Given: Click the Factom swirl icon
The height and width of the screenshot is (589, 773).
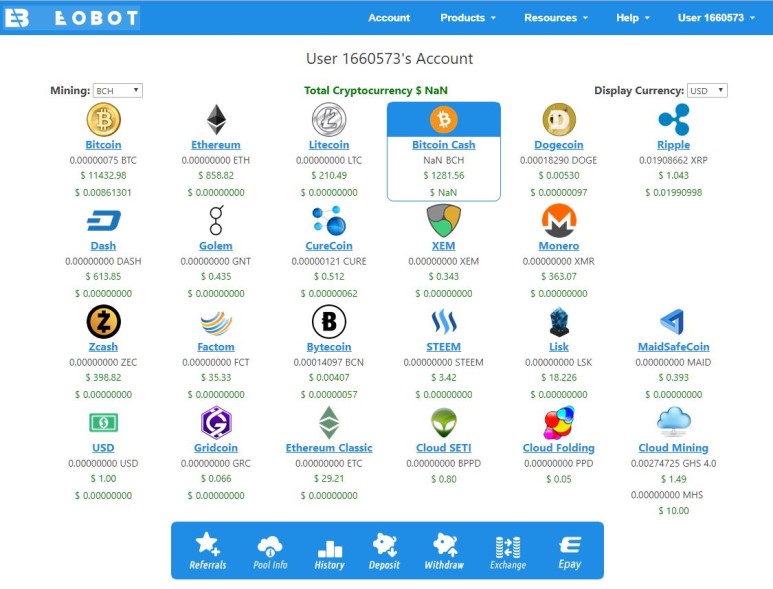Looking at the screenshot, I should coord(216,322).
